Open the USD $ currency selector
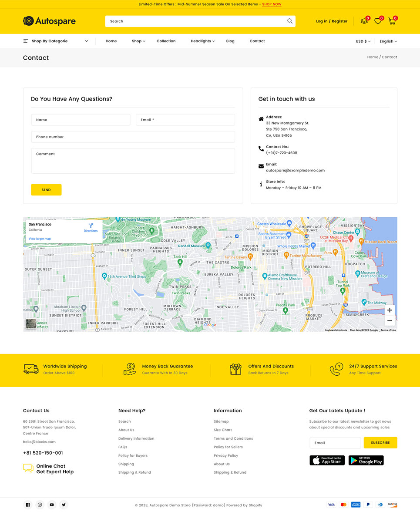Image resolution: width=420 pixels, height=512 pixels. pos(363,41)
